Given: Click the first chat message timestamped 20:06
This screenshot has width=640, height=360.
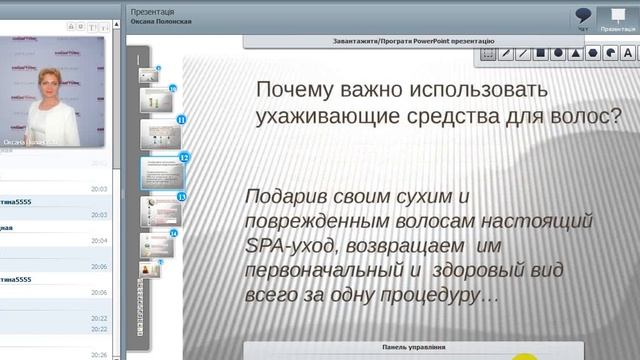Looking at the screenshot, I should click(56, 266).
